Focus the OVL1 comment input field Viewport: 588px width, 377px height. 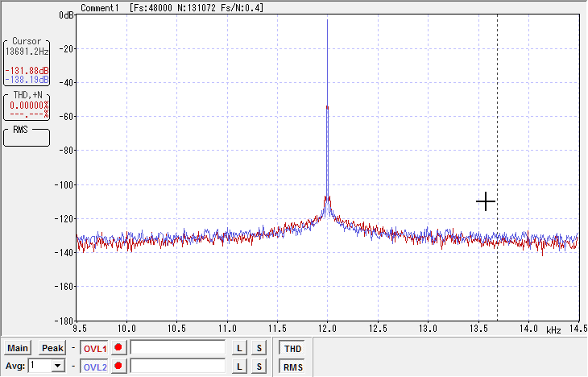point(178,347)
